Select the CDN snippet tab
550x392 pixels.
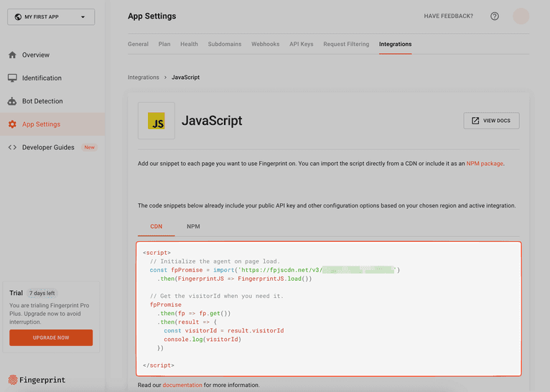coord(156,226)
